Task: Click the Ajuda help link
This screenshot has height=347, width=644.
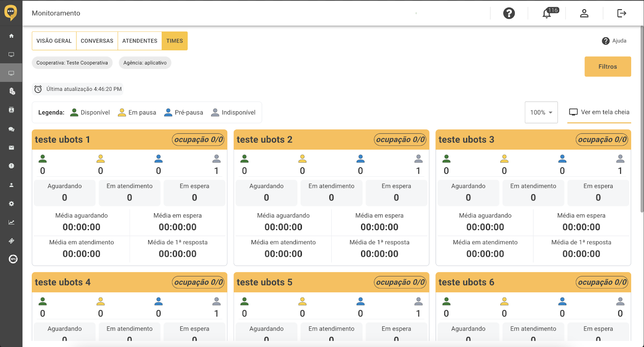Action: (614, 41)
